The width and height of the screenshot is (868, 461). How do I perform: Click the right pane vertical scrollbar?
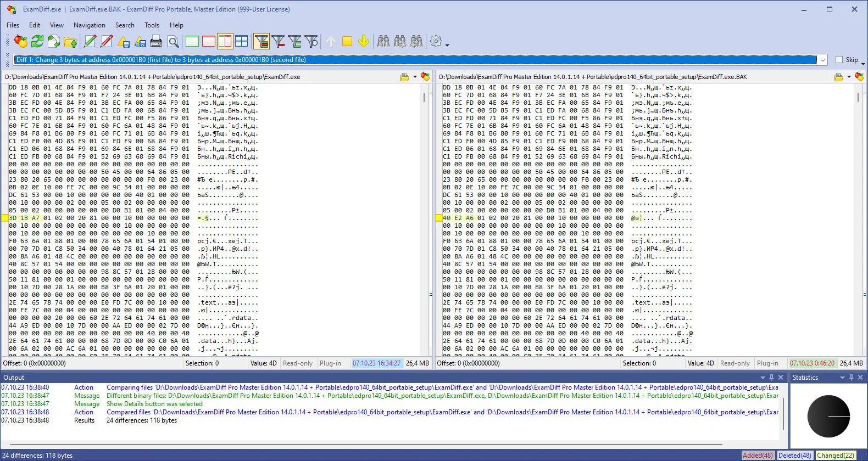click(858, 220)
